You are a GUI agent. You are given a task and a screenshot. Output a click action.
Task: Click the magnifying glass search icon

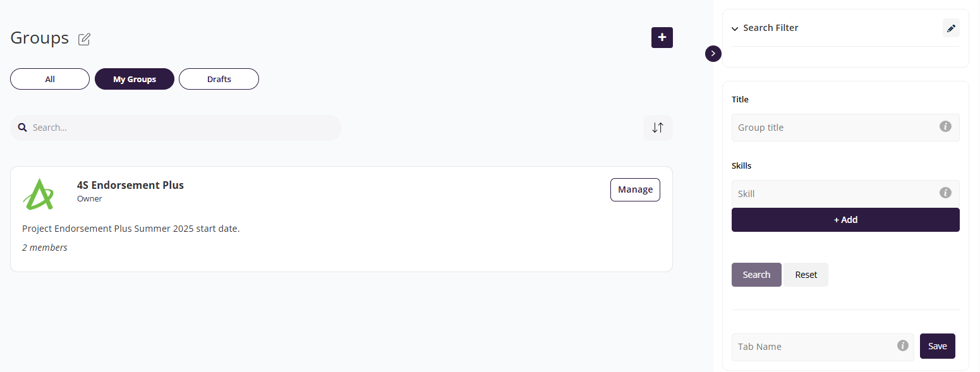click(22, 128)
